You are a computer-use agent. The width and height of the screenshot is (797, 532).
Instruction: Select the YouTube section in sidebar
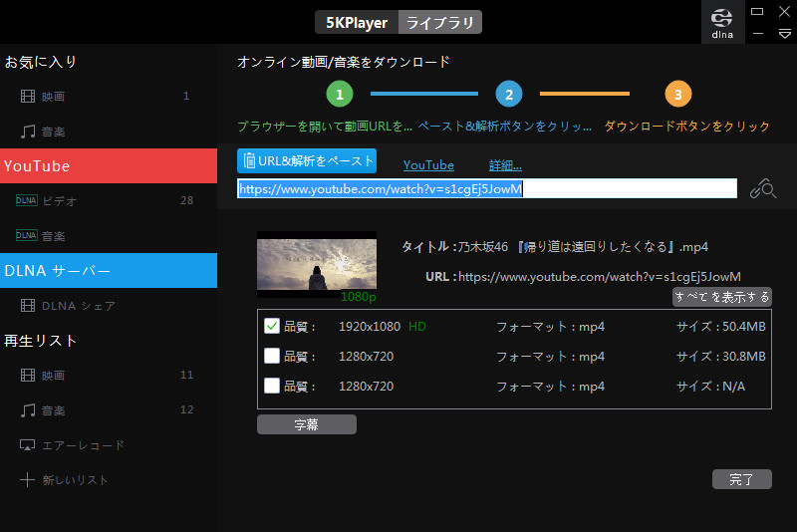tap(109, 165)
